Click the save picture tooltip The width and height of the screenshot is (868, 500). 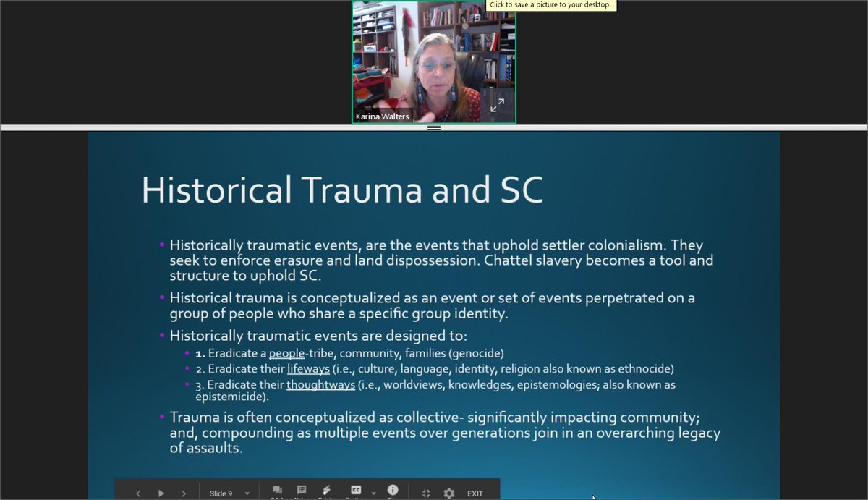click(x=550, y=5)
